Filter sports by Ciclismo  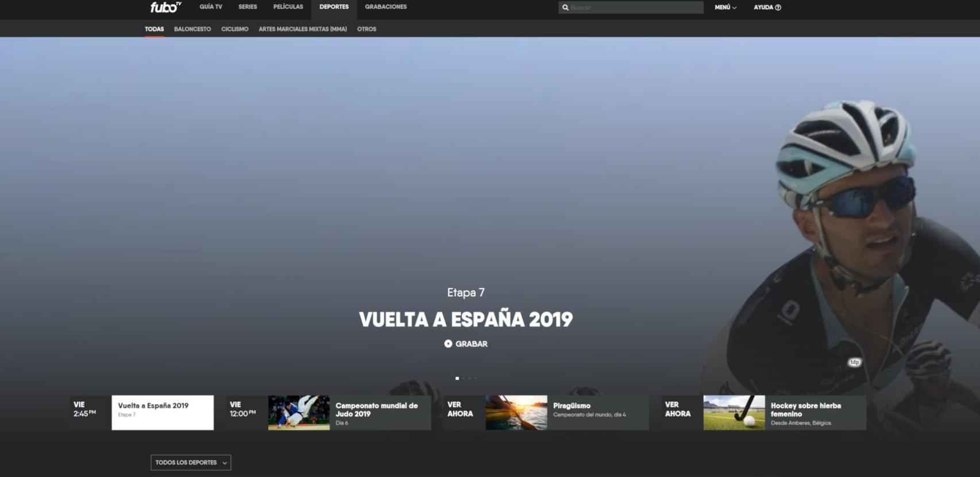tap(235, 29)
